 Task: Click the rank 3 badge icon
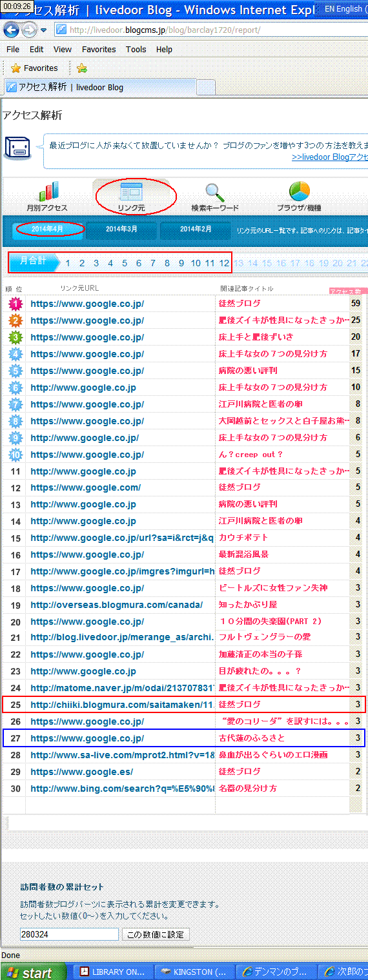click(15, 337)
